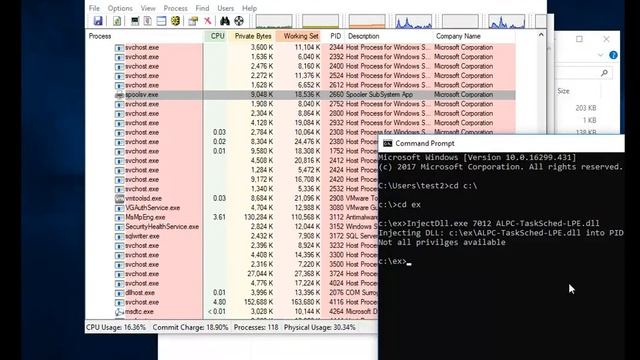
Task: Click the Size column header in Explorer window
Action: pyautogui.click(x=563, y=91)
